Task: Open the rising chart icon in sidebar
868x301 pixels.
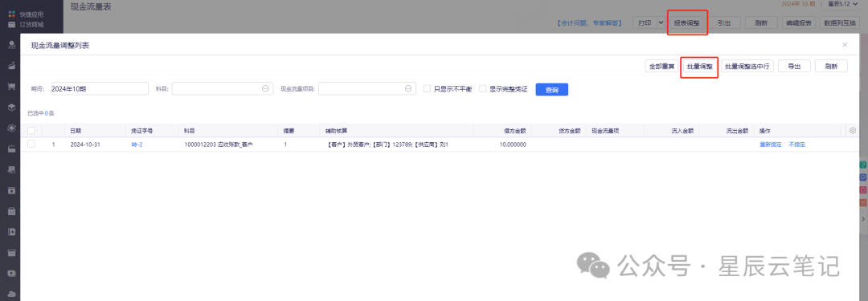Action: [x=11, y=65]
